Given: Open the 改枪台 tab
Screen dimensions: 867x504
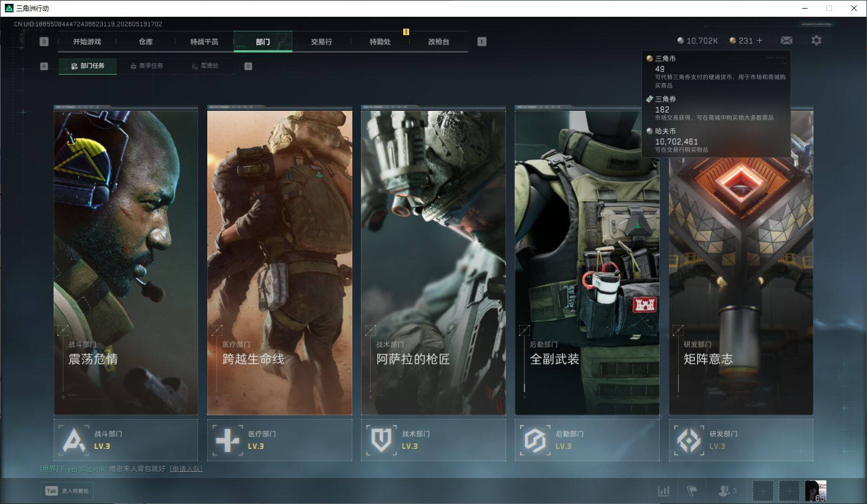Looking at the screenshot, I should (x=438, y=42).
